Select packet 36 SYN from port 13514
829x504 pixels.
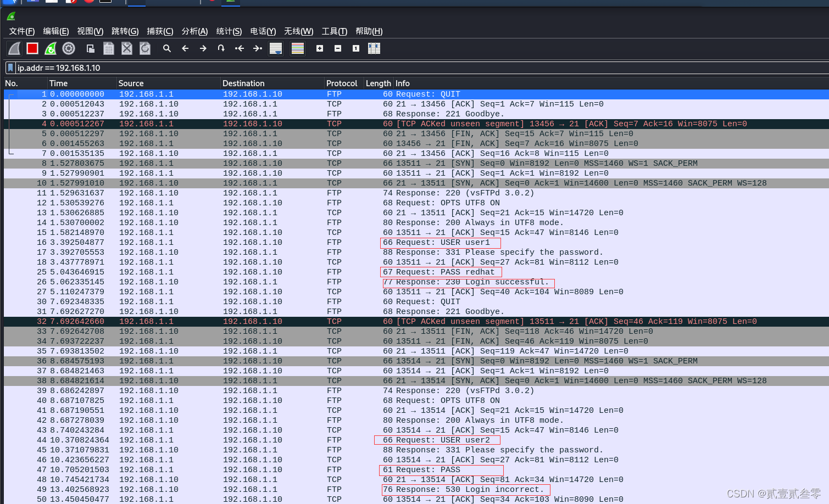click(x=416, y=361)
